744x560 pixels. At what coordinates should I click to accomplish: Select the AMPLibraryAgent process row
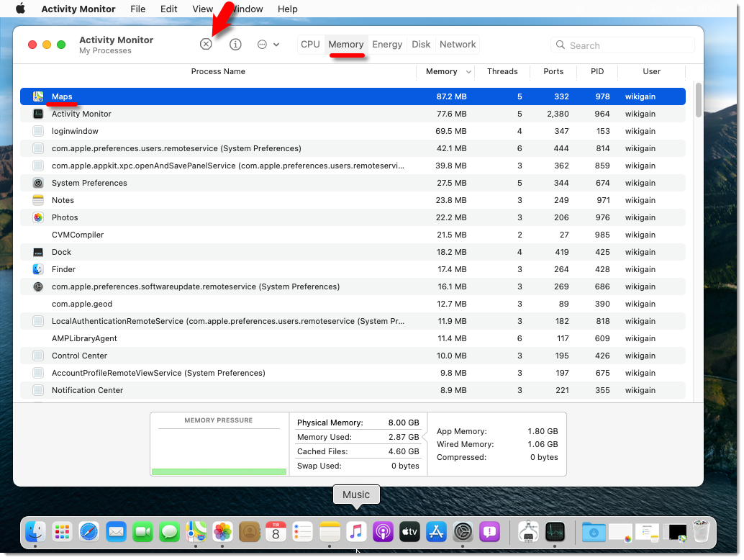353,338
